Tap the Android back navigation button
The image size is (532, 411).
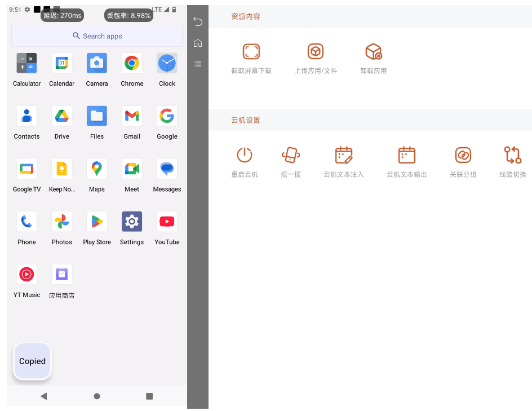tap(44, 396)
